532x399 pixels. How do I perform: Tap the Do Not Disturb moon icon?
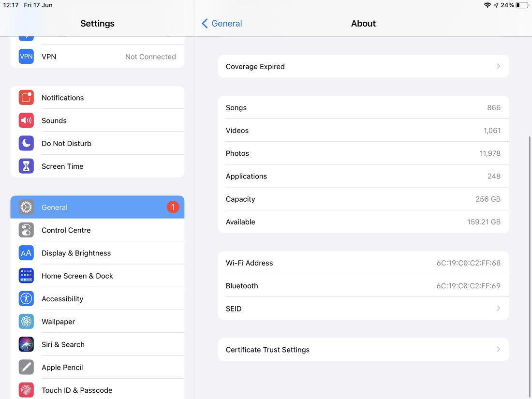[x=26, y=143]
